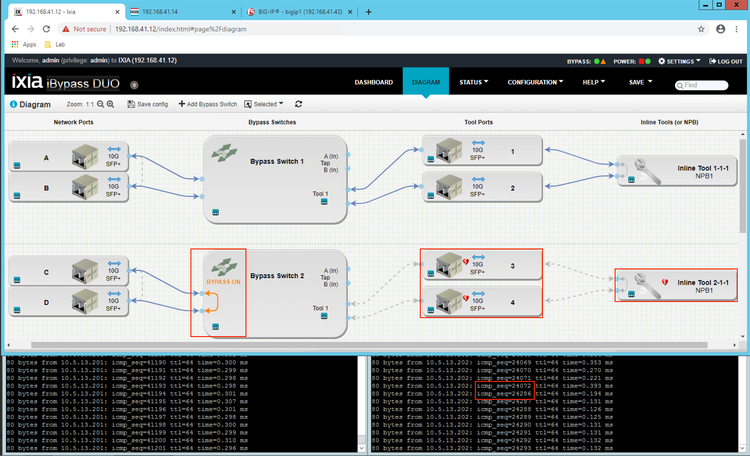Image resolution: width=750 pixels, height=456 pixels.
Task: Click network port D ethernet icon
Action: [x=85, y=302]
